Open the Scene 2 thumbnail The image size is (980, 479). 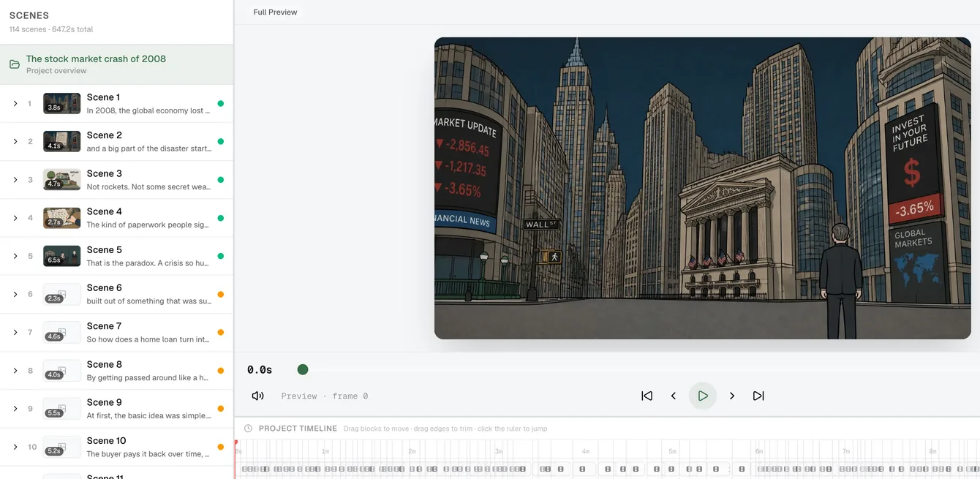[x=62, y=142]
